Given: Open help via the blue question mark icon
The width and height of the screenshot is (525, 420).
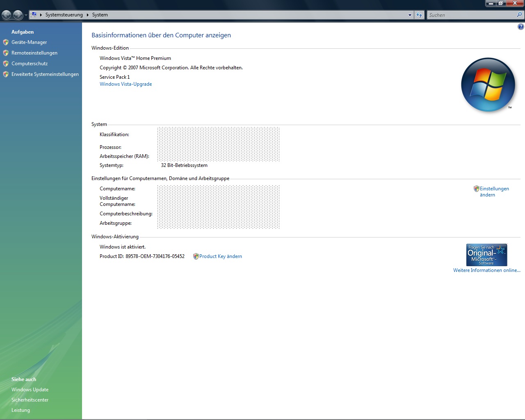Looking at the screenshot, I should point(520,27).
